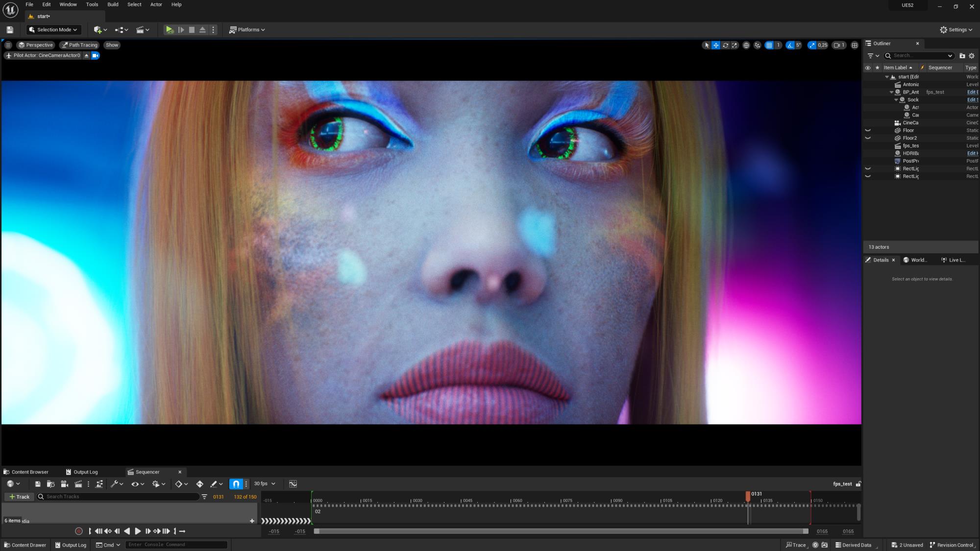Open the Actor menu
The height and width of the screenshot is (551, 980).
(x=156, y=4)
